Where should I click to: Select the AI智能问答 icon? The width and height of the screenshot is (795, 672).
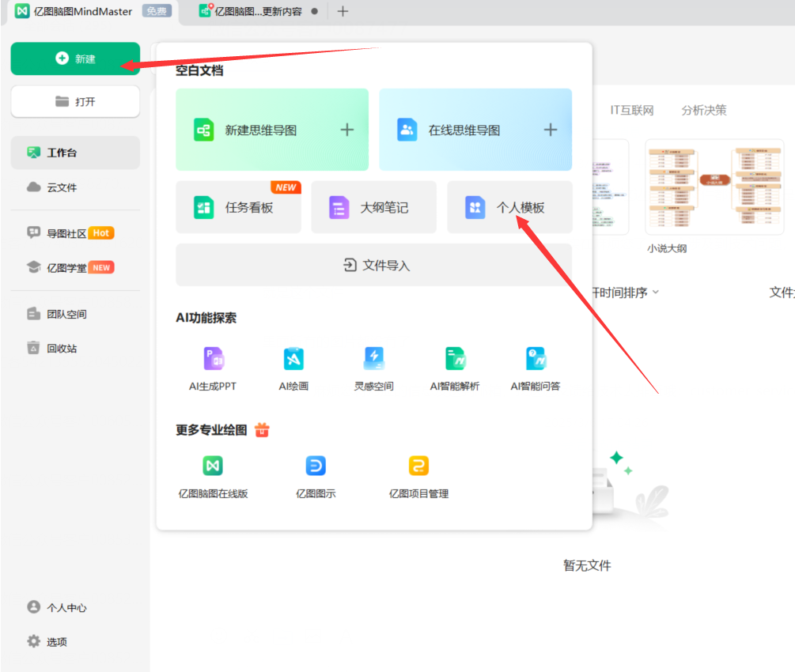[x=536, y=359]
